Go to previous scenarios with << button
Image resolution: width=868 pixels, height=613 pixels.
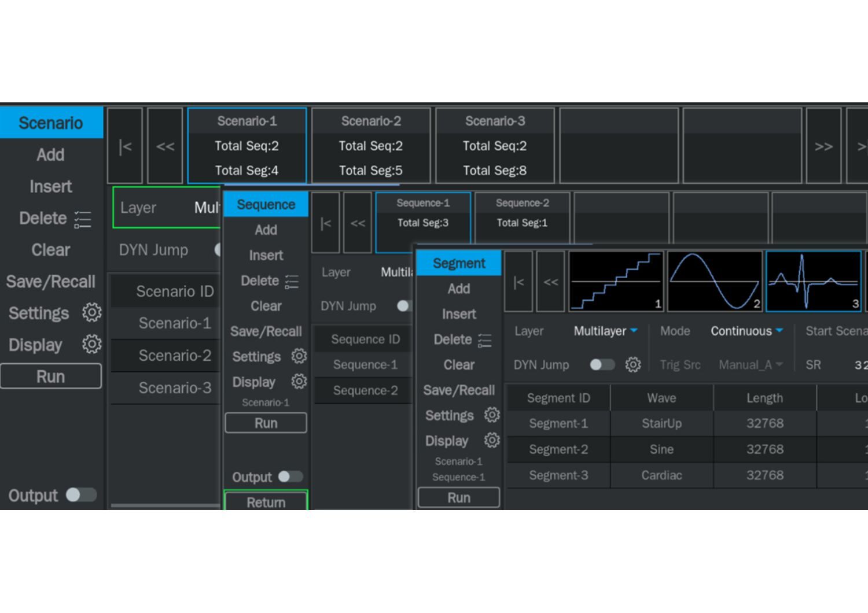pos(165,146)
